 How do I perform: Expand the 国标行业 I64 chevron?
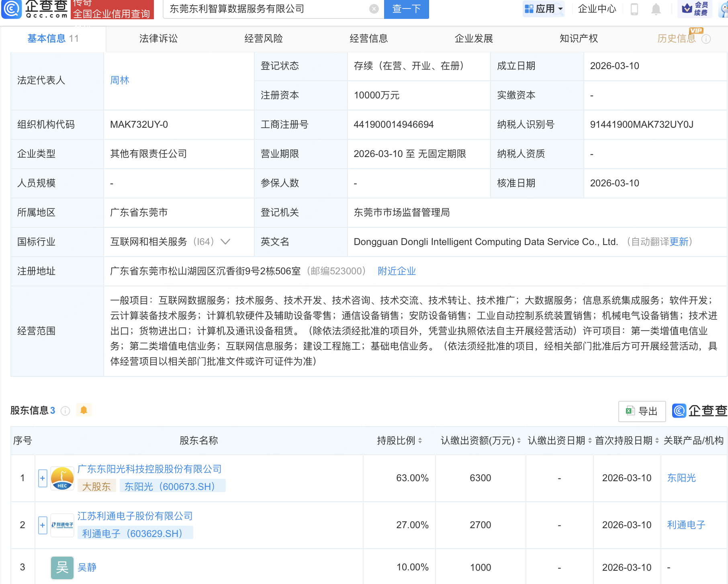pos(226,242)
